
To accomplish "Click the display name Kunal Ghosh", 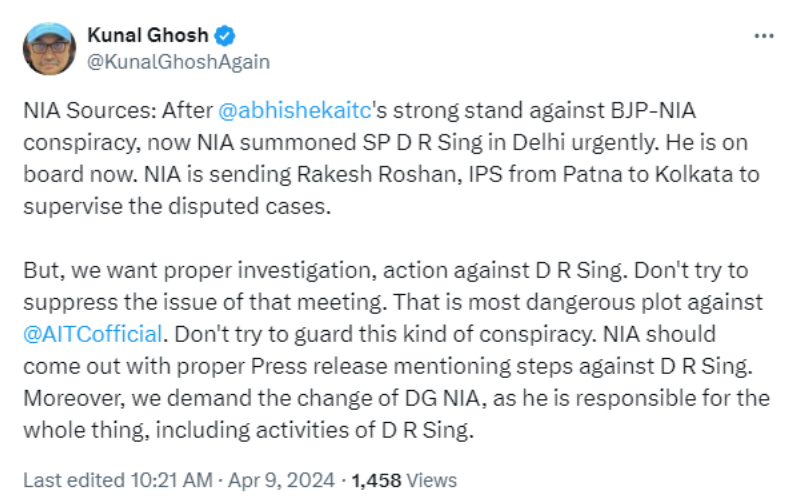I will click(147, 36).
